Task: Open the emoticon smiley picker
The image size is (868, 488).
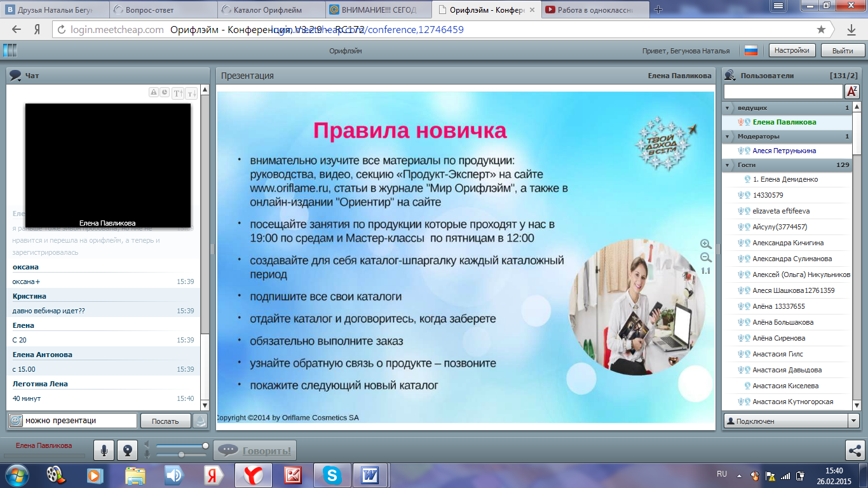Action: [16, 420]
